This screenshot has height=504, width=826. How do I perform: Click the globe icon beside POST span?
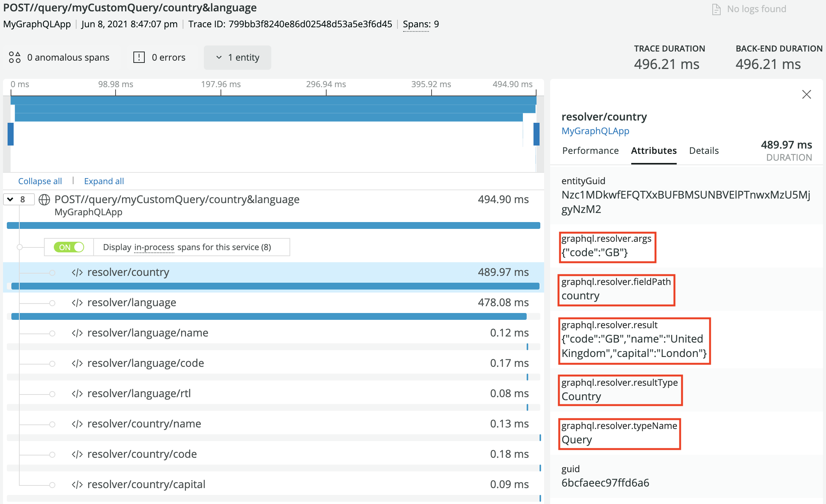coord(44,200)
